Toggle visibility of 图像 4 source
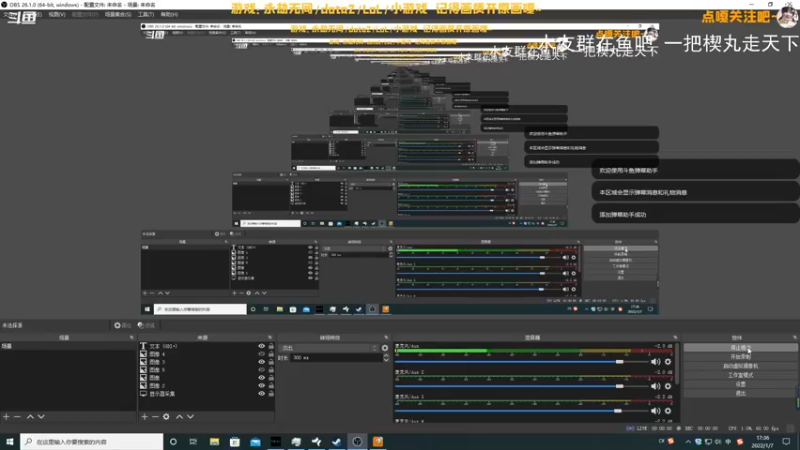Screen dimensions: 800x450 click(x=262, y=354)
